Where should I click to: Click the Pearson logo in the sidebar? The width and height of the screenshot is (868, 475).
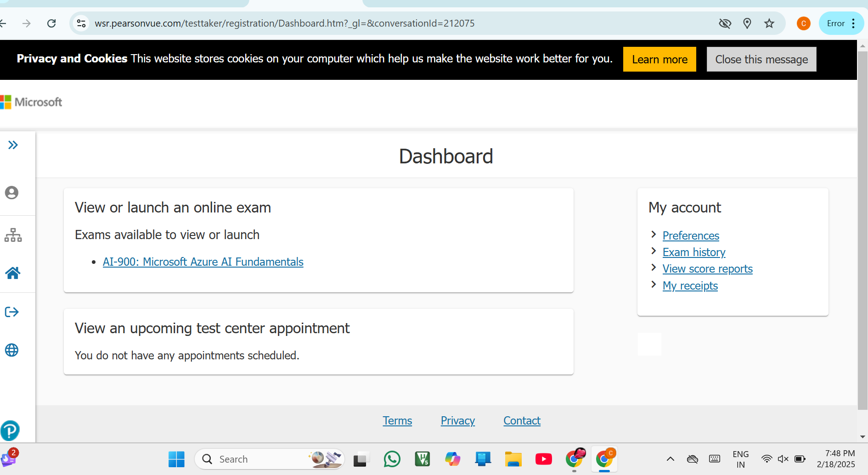10,430
